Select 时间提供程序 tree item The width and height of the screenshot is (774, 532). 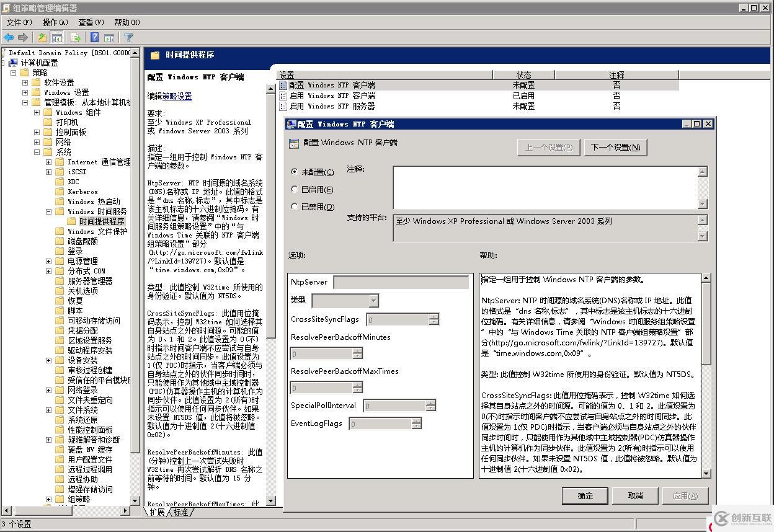(102, 221)
